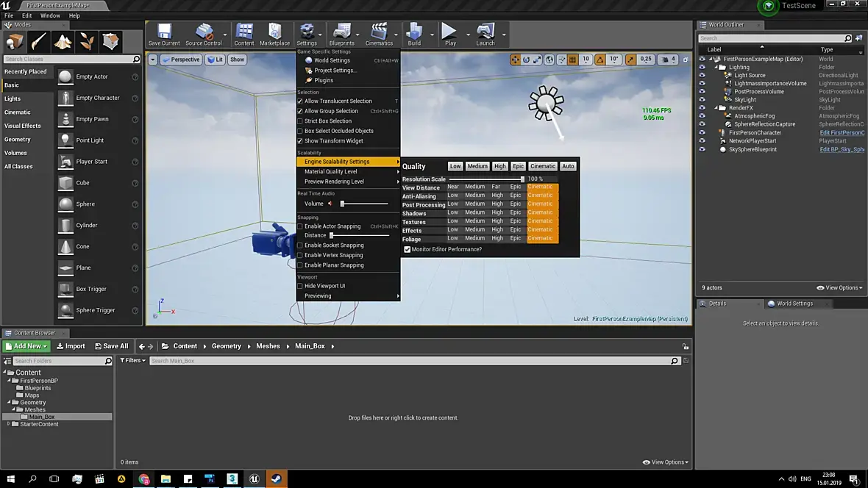This screenshot has width=868, height=488.
Task: Open Project Settings menu entry
Action: coord(348,71)
